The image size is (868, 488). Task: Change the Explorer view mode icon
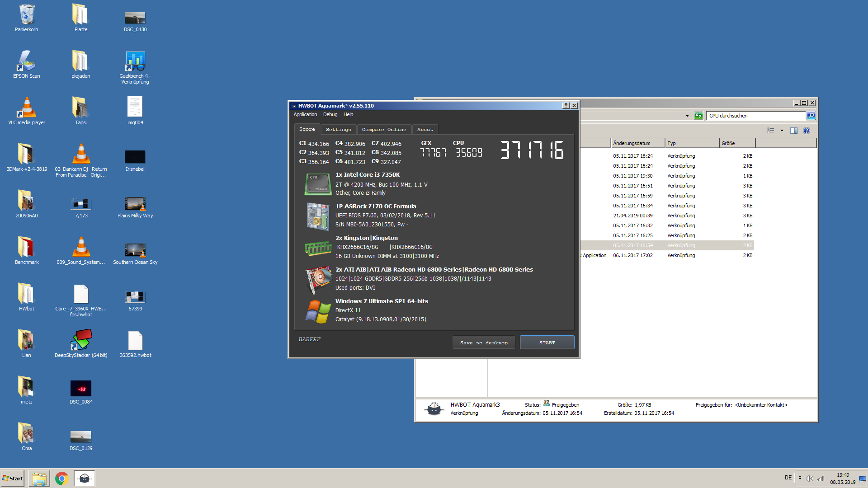point(771,131)
